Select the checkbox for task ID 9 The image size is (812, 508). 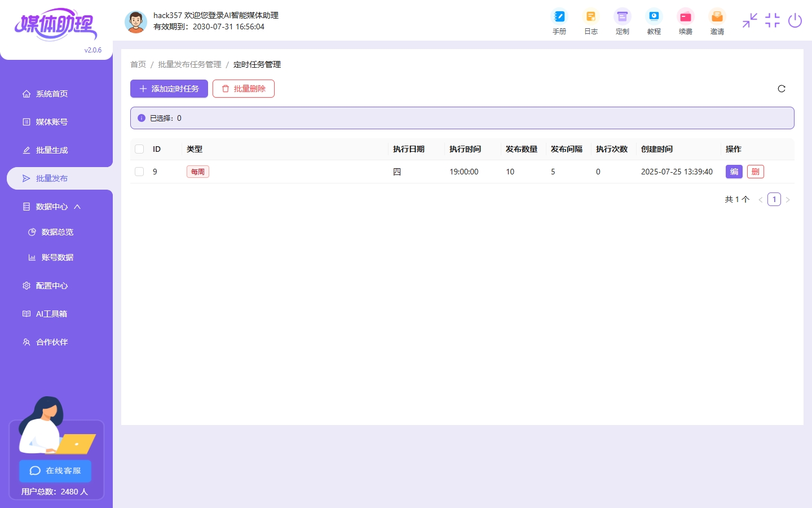tap(139, 172)
